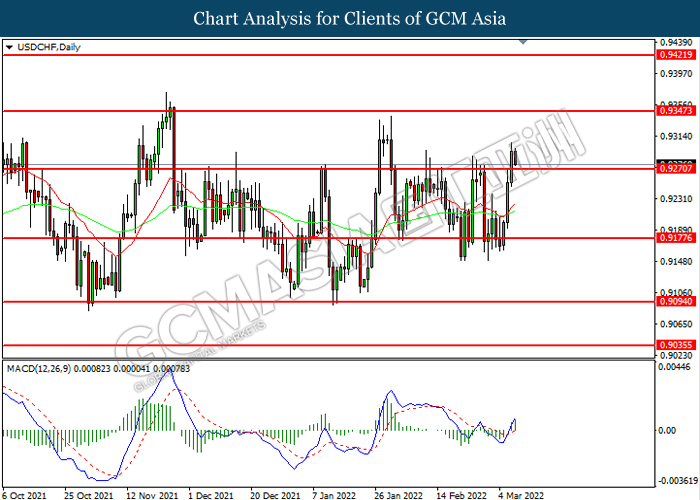Click the 0.93970 price axis value
The height and width of the screenshot is (500, 700).
click(676, 73)
